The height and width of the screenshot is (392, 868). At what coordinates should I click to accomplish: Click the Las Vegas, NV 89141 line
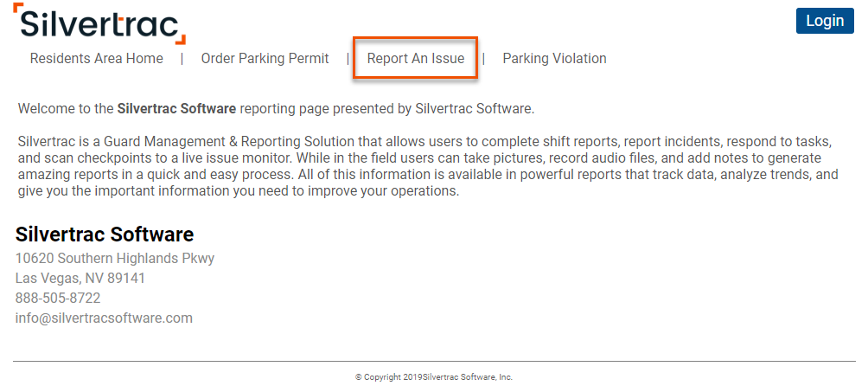click(80, 279)
